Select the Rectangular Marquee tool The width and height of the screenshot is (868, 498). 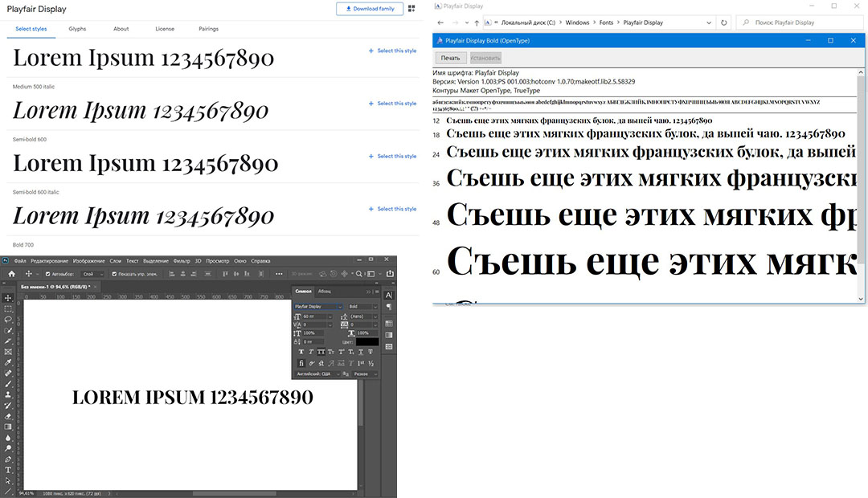8,308
